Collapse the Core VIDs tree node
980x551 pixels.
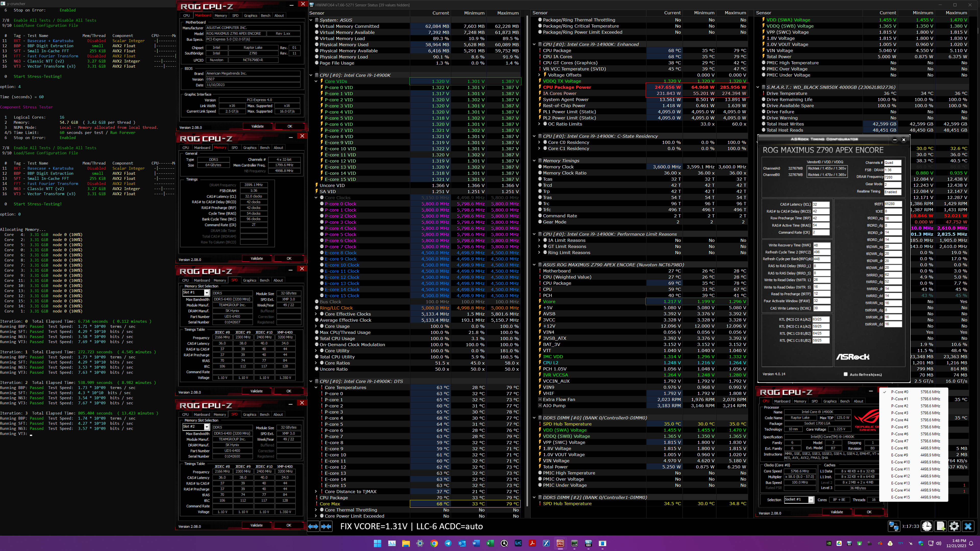point(316,81)
